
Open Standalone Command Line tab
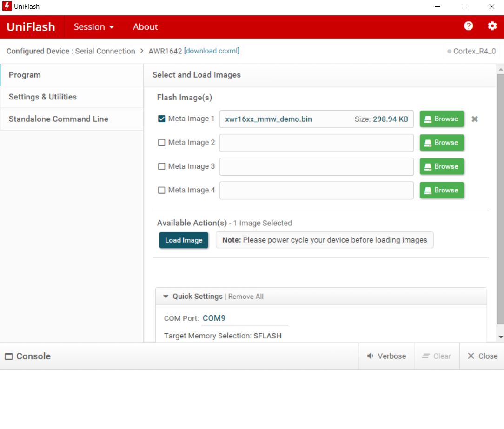72,119
